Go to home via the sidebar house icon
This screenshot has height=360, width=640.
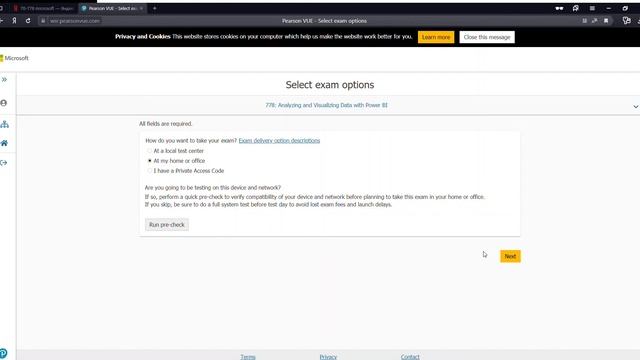[4, 143]
